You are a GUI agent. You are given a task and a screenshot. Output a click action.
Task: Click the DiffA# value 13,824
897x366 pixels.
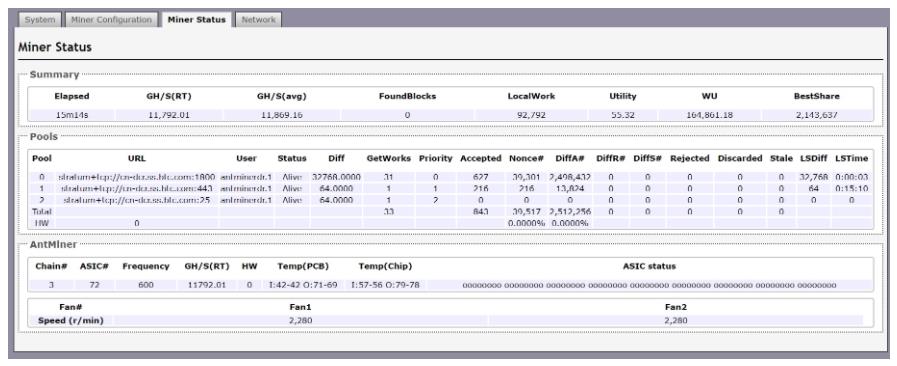coord(569,189)
